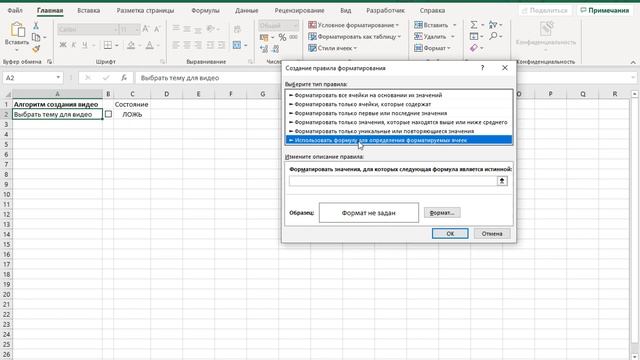Decrease font size with the smaller A
Viewport: 640px width, 360px height.
coord(157,29)
